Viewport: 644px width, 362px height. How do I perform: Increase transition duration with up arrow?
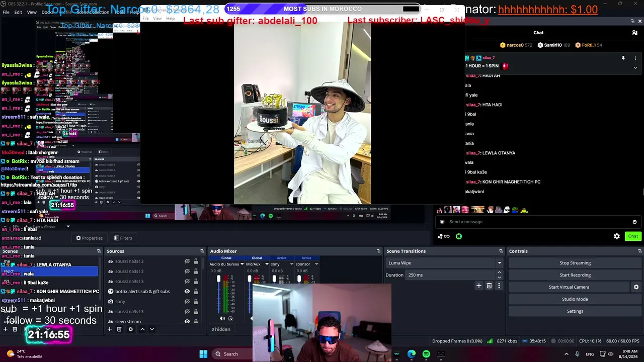pyautogui.click(x=499, y=273)
